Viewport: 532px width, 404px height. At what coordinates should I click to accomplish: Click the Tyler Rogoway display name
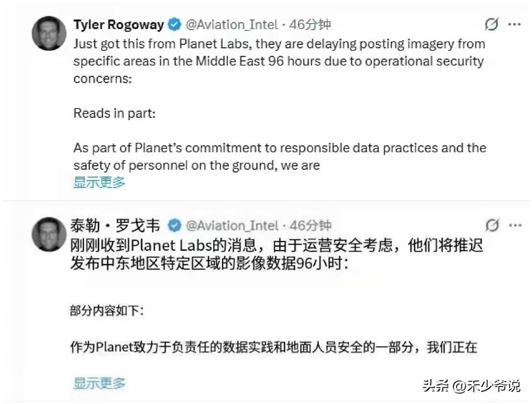tap(118, 24)
